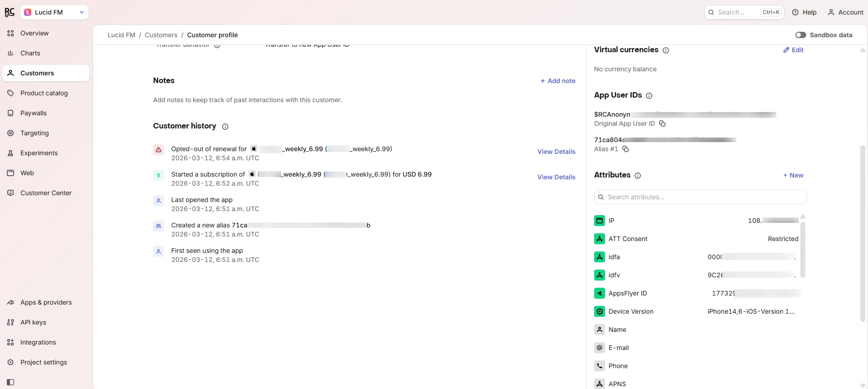Click App User IDs info icon
Viewport: 868px width, 389px height.
[x=649, y=96]
